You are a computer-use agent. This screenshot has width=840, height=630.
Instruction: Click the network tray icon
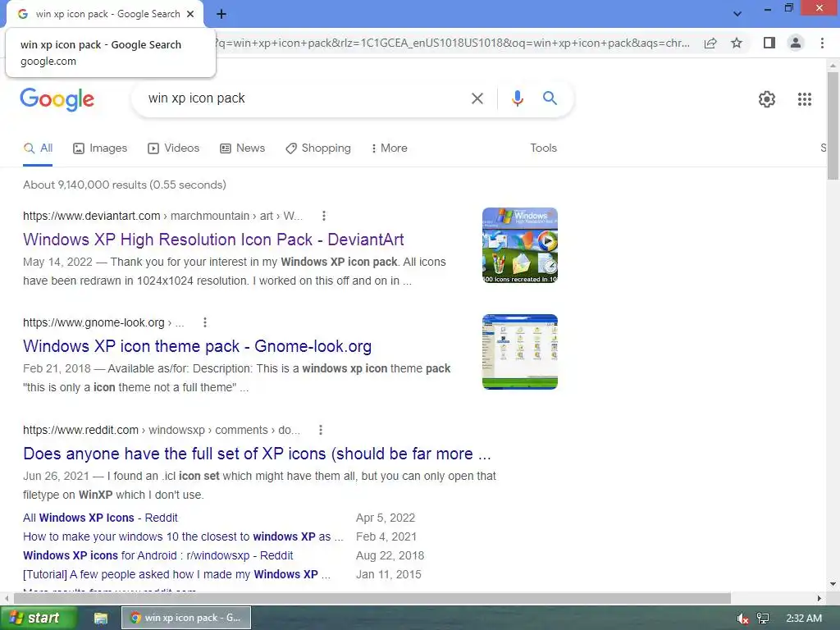[x=763, y=619]
